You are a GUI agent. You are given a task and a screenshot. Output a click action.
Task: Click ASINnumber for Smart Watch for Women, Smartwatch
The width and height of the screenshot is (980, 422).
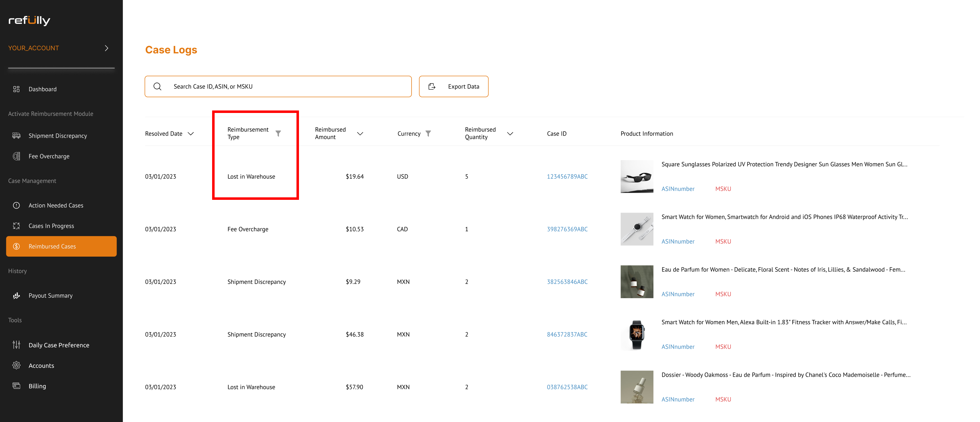point(678,242)
